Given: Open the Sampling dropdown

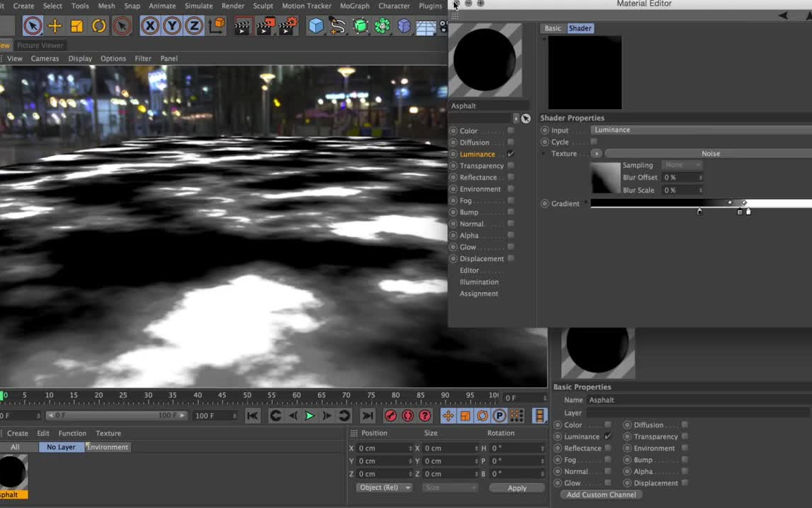Looking at the screenshot, I should click(680, 164).
